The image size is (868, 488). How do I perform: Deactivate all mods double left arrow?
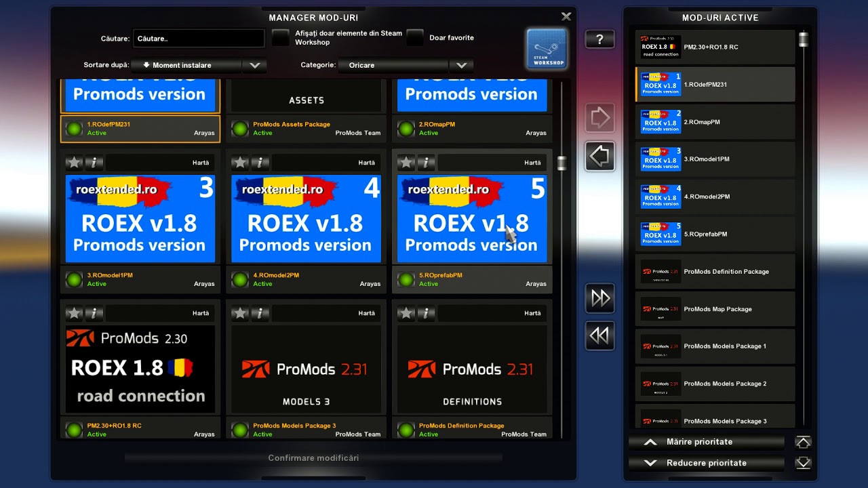(599, 336)
